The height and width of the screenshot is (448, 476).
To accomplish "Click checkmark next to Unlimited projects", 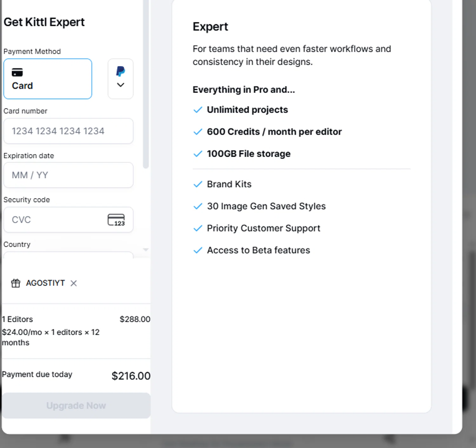I will [198, 110].
